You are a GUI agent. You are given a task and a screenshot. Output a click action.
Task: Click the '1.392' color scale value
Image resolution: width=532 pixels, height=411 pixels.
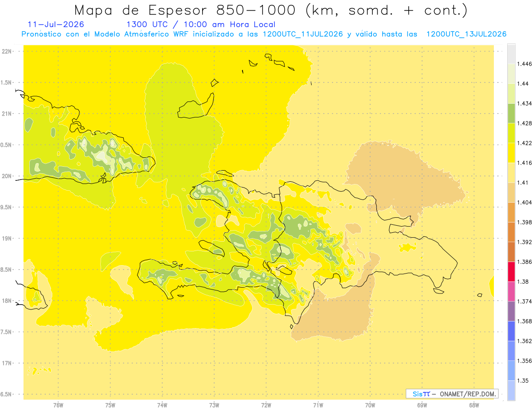[524, 242]
